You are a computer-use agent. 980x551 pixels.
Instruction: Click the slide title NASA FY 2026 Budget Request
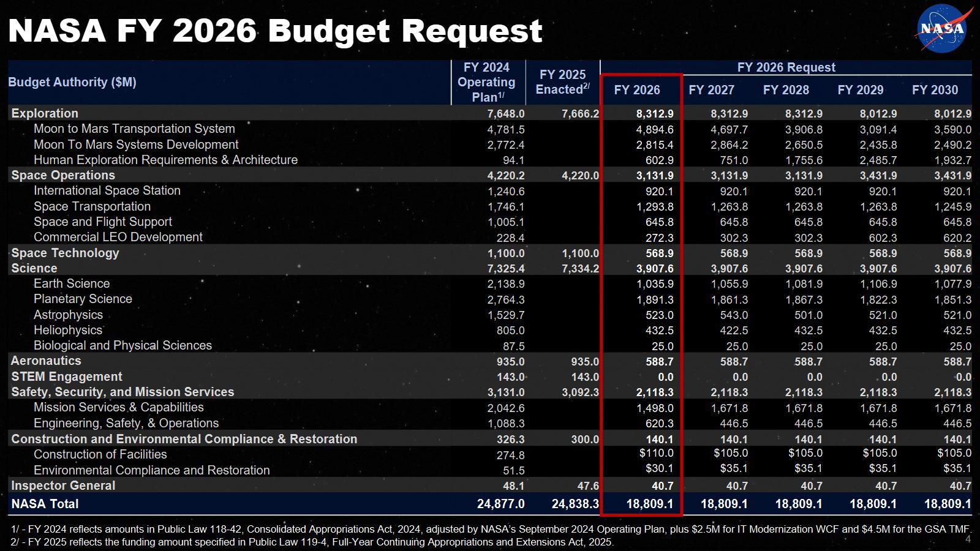click(x=275, y=31)
